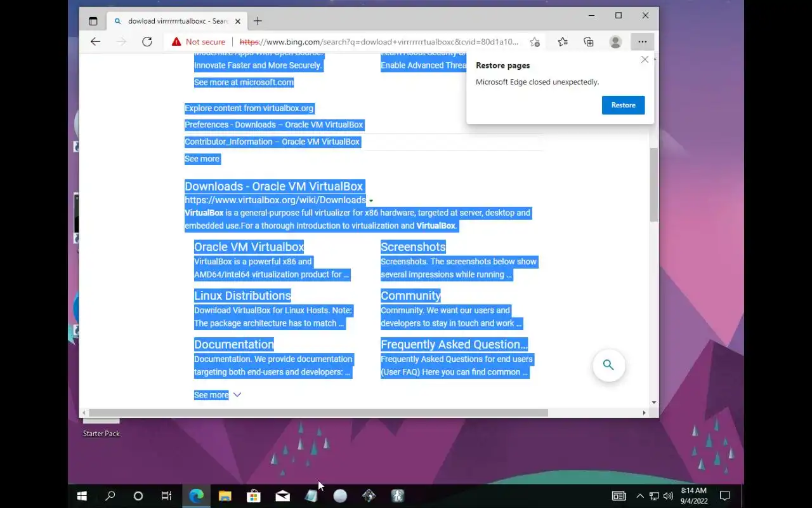The image size is (812, 508).
Task: Click the bing.com URL in the address bar
Action: click(379, 42)
